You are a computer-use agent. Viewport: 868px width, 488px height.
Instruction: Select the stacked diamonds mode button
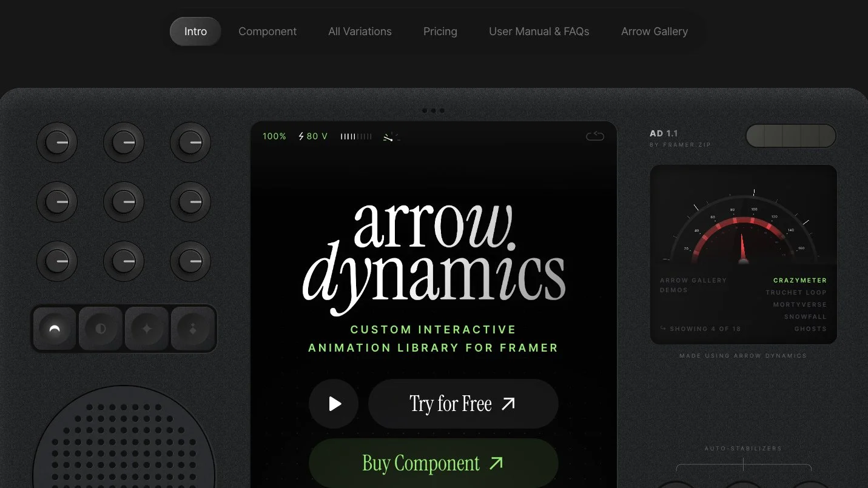[193, 329]
